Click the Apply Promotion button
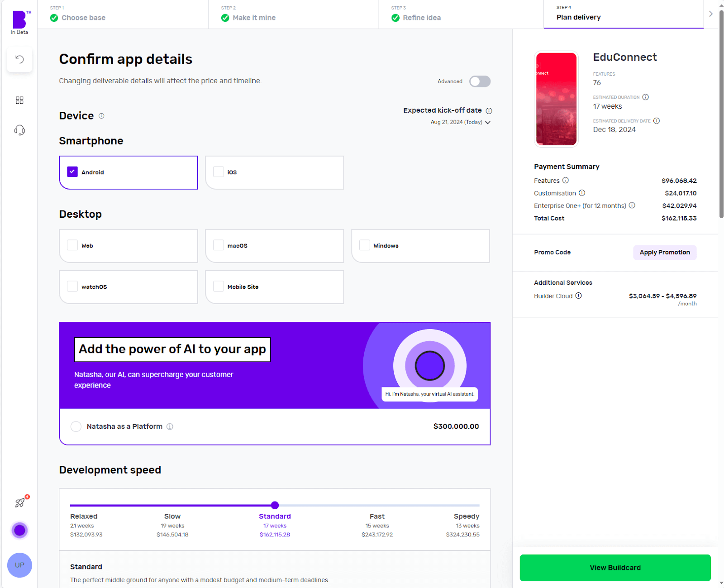Image resolution: width=724 pixels, height=588 pixels. [664, 253]
